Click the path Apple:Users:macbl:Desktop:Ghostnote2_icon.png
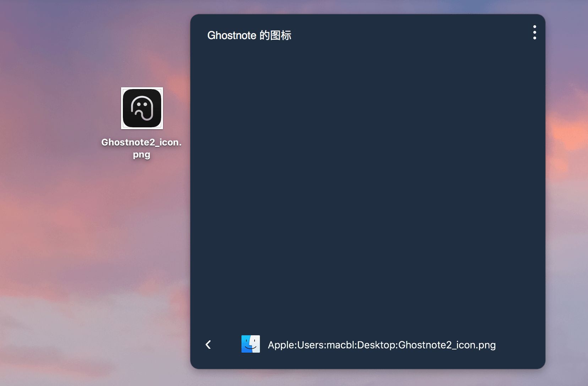This screenshot has width=588, height=386. [x=382, y=345]
